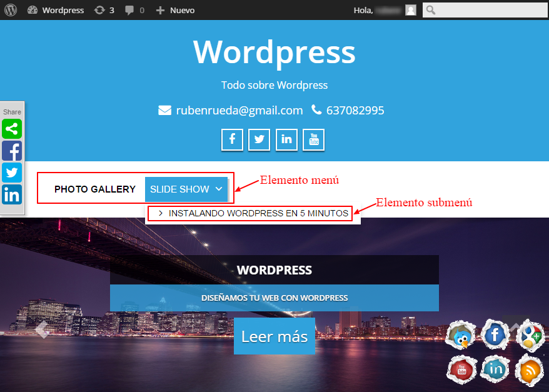Open the Wordpress dashboard site menu
This screenshot has height=392, width=549.
coord(56,10)
